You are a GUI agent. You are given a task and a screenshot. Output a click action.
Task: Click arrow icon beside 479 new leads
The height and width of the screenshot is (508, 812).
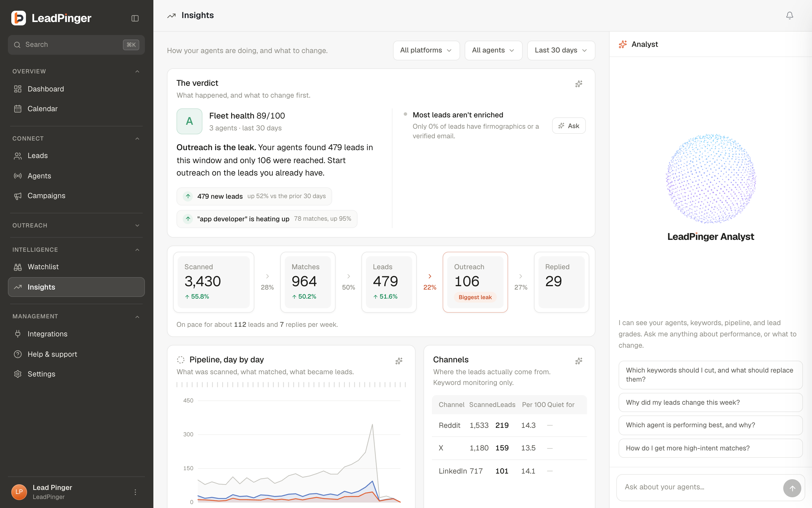pyautogui.click(x=188, y=196)
